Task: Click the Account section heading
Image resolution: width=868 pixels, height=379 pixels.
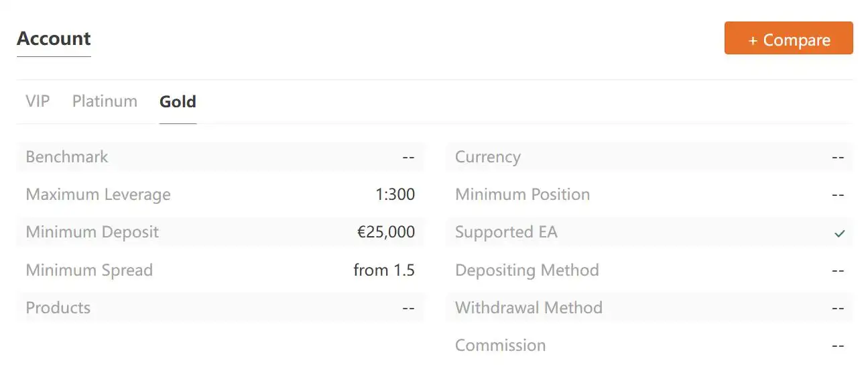Action: click(54, 38)
